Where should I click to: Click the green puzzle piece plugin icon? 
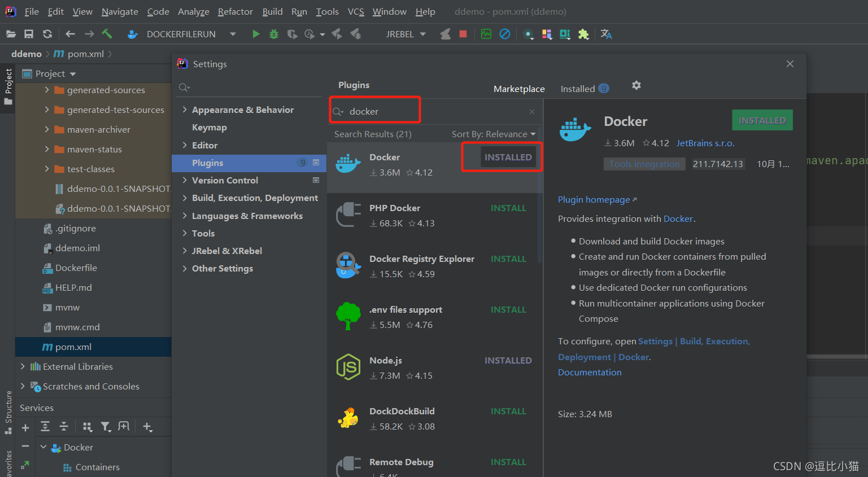click(x=583, y=34)
